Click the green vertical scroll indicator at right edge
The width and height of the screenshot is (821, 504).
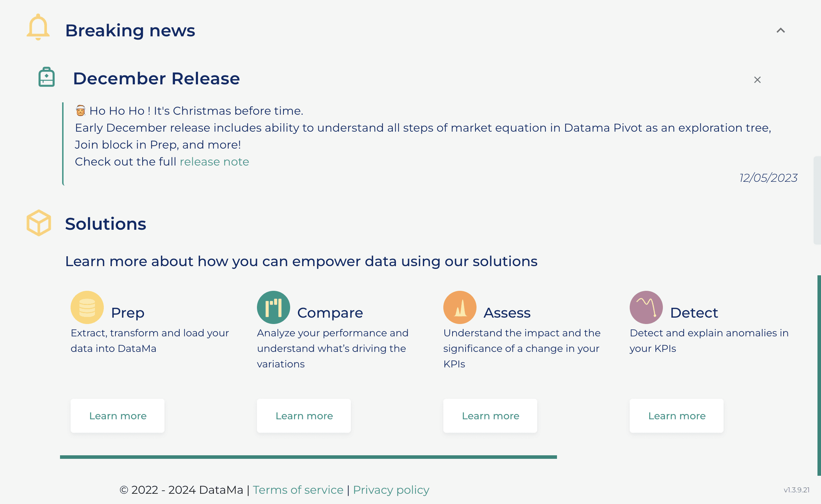coord(819,376)
